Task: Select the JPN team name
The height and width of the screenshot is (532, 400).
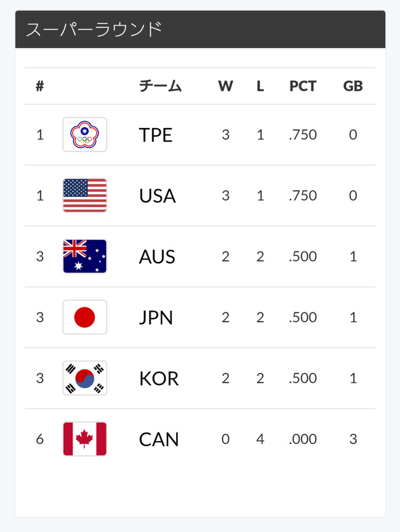Action: [x=156, y=317]
